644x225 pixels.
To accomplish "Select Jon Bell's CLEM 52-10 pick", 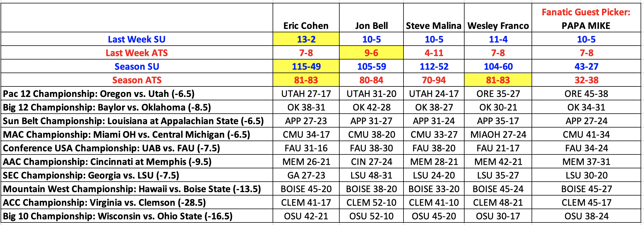I will coord(371,202).
